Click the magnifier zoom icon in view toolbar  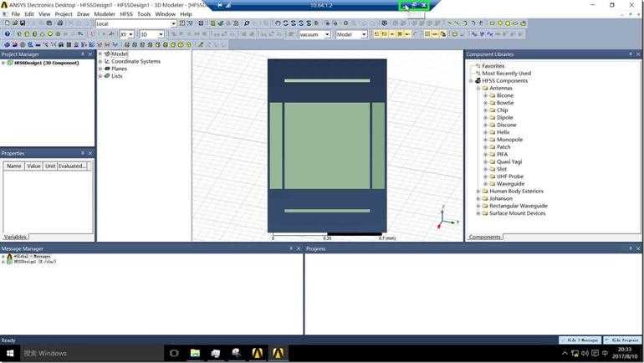pyautogui.click(x=247, y=23)
